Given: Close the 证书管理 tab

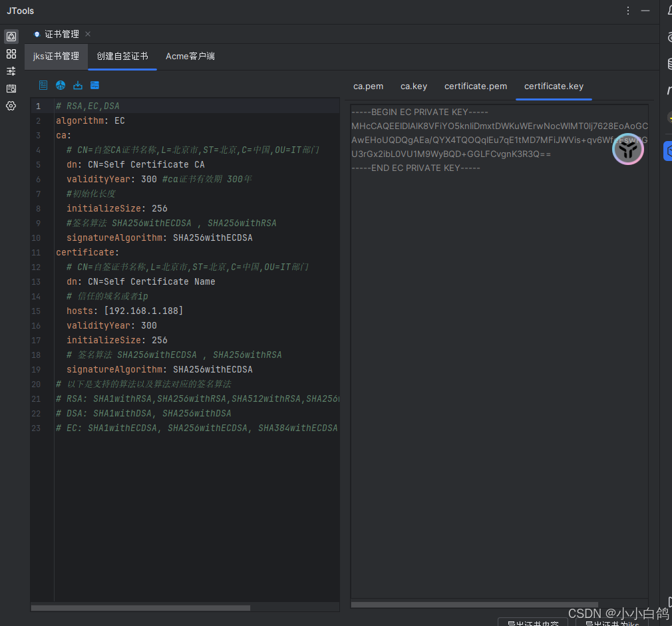Looking at the screenshot, I should 88,34.
